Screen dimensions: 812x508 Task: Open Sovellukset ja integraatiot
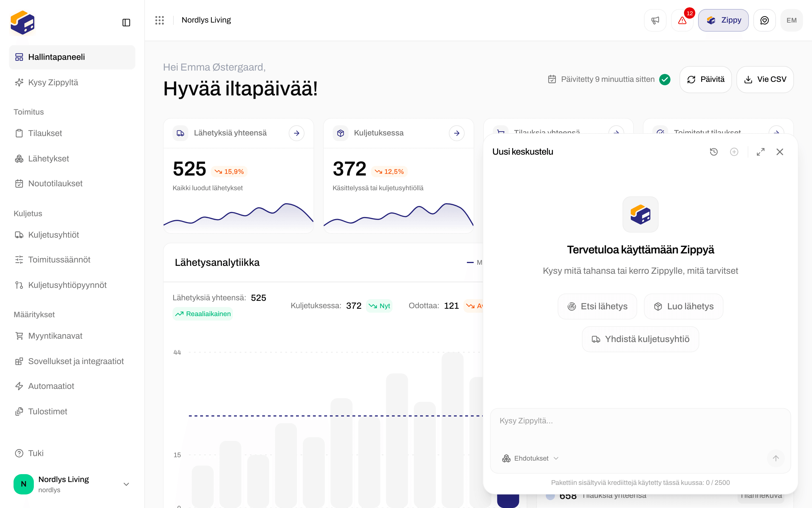(72, 361)
